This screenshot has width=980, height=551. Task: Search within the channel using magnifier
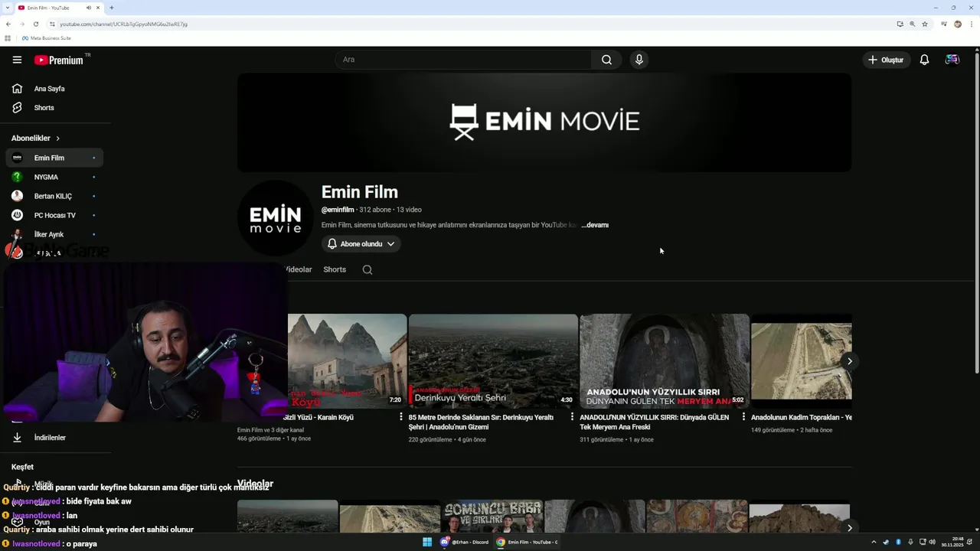pos(367,269)
